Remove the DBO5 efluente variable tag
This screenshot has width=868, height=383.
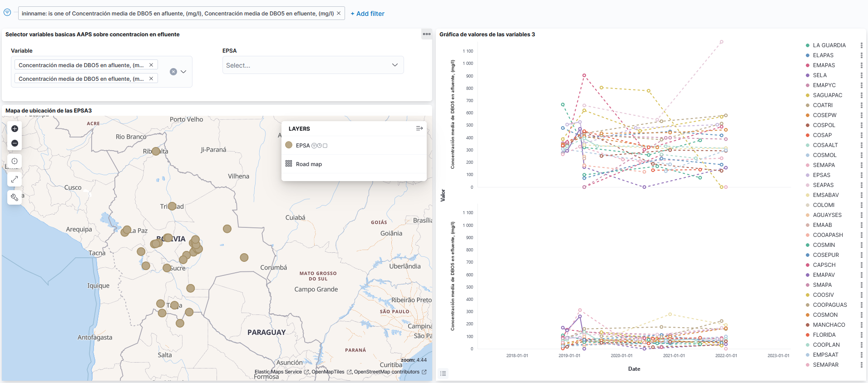(x=151, y=79)
